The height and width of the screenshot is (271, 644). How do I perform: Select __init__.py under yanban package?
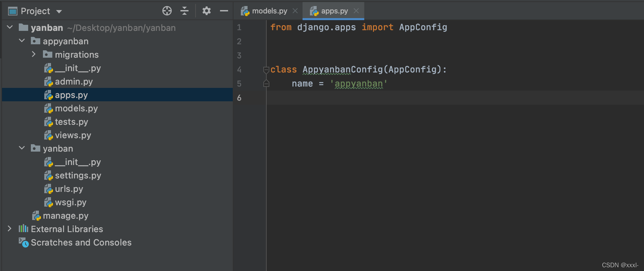[117, 162]
